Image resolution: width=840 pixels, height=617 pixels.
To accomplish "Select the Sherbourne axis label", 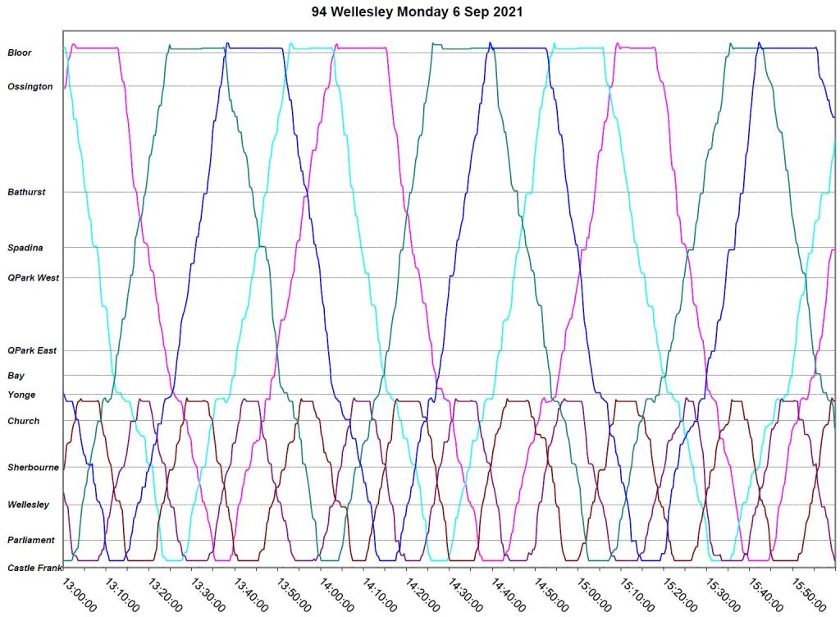I will tap(33, 467).
